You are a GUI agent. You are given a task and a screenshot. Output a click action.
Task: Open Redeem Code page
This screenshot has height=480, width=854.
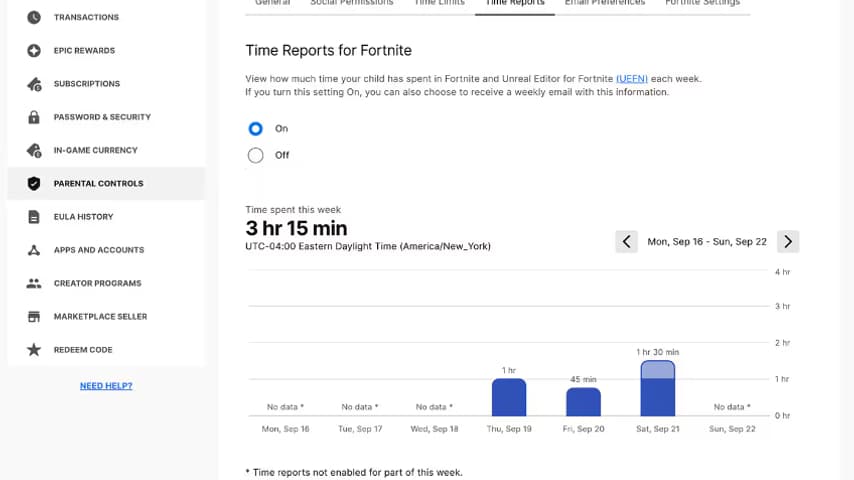[107, 350]
